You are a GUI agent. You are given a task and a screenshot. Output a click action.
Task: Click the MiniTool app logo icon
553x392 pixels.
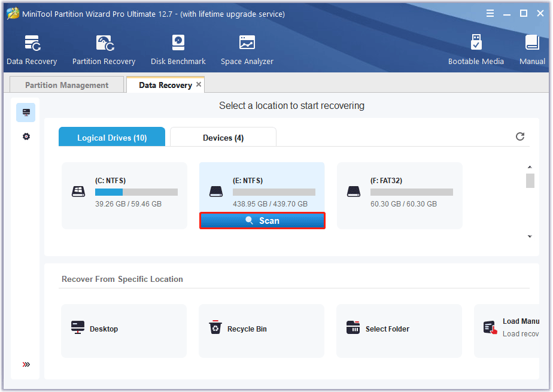coord(13,13)
